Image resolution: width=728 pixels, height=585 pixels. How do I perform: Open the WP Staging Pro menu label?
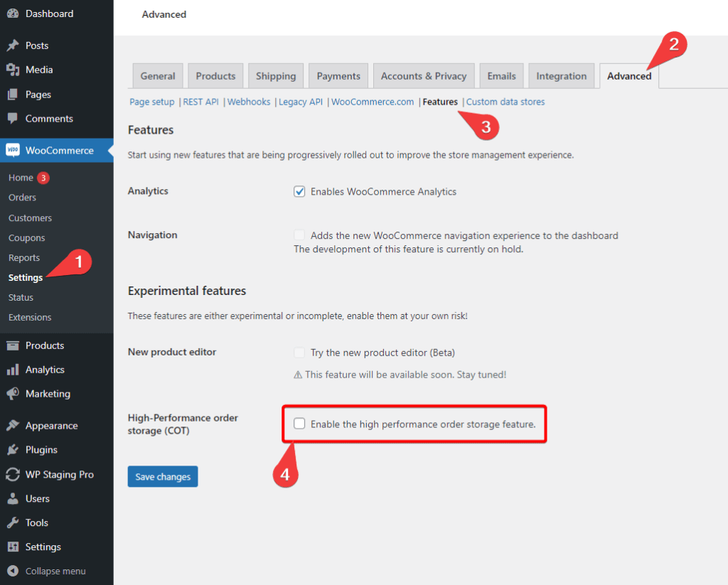(60, 474)
